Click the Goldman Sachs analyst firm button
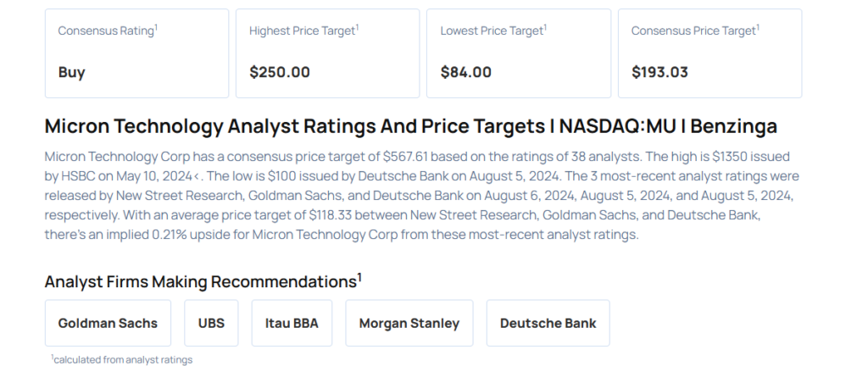Image resolution: width=868 pixels, height=366 pixels. 108,323
